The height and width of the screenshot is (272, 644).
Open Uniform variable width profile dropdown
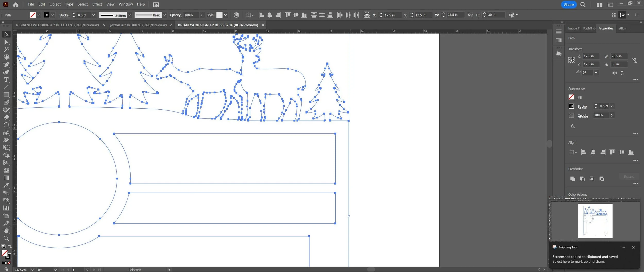[130, 15]
